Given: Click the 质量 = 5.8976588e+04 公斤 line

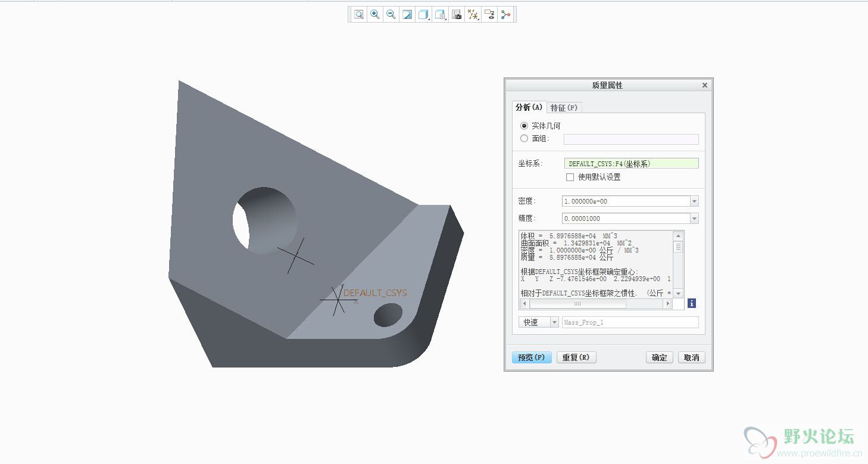Looking at the screenshot, I should coord(567,257).
